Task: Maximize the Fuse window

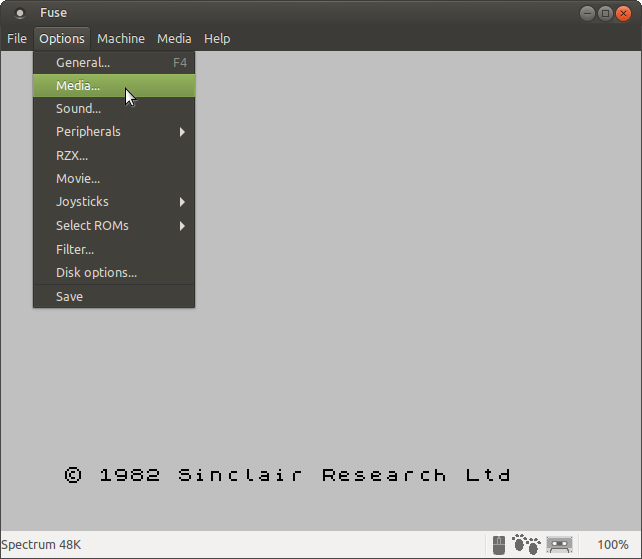Action: (605, 14)
